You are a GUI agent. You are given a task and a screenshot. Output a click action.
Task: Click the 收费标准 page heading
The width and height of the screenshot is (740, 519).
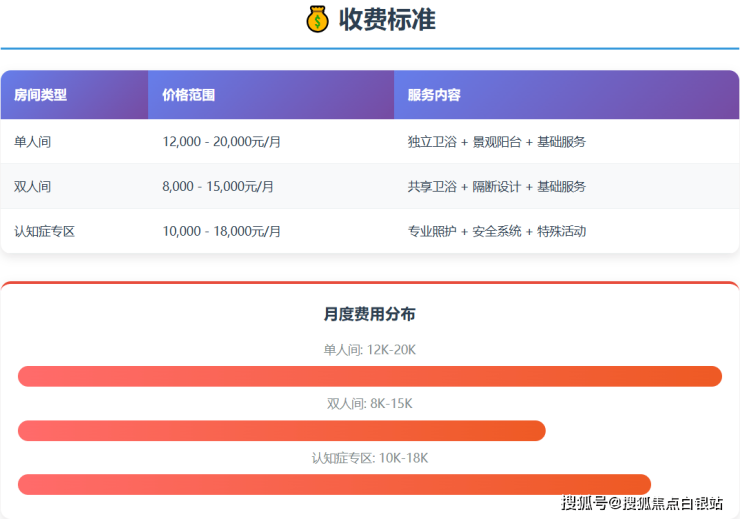pos(387,20)
